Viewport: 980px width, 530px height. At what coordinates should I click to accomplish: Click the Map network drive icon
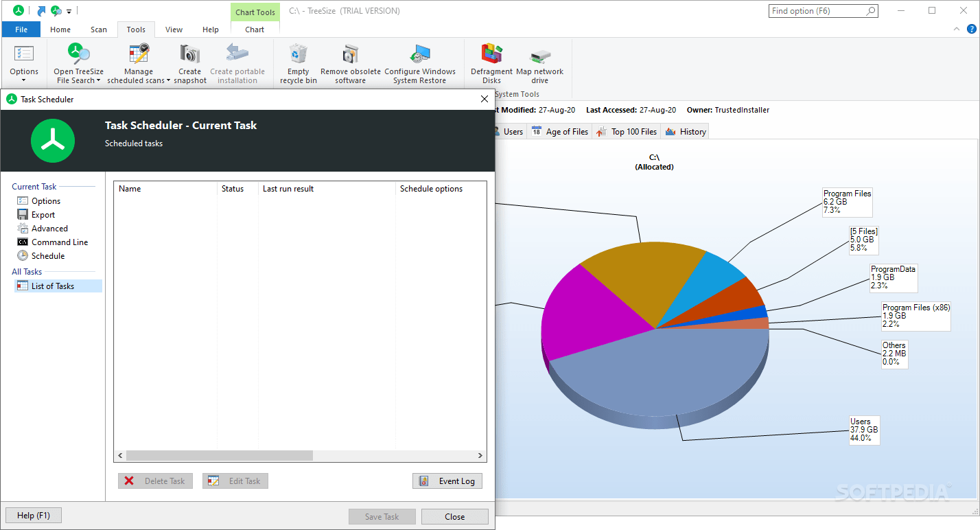pyautogui.click(x=539, y=62)
